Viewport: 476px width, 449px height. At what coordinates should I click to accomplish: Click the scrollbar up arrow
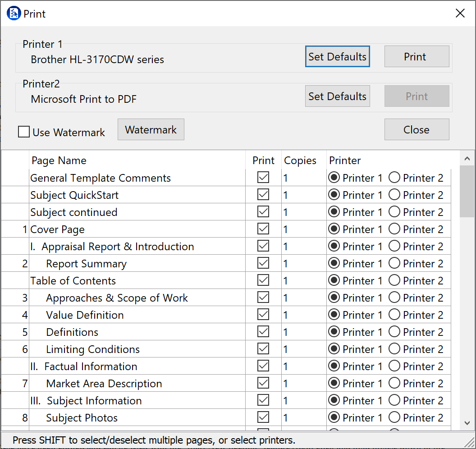tap(467, 159)
